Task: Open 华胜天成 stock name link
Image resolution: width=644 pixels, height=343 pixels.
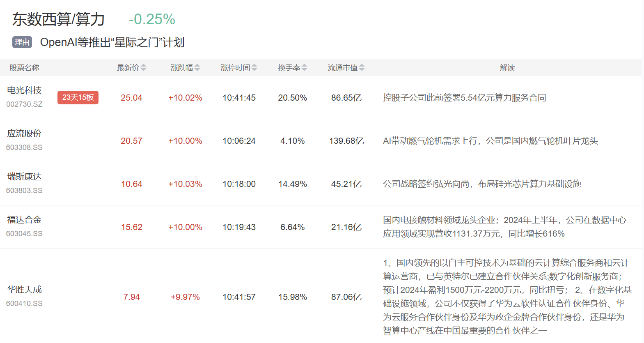Action: tap(24, 290)
